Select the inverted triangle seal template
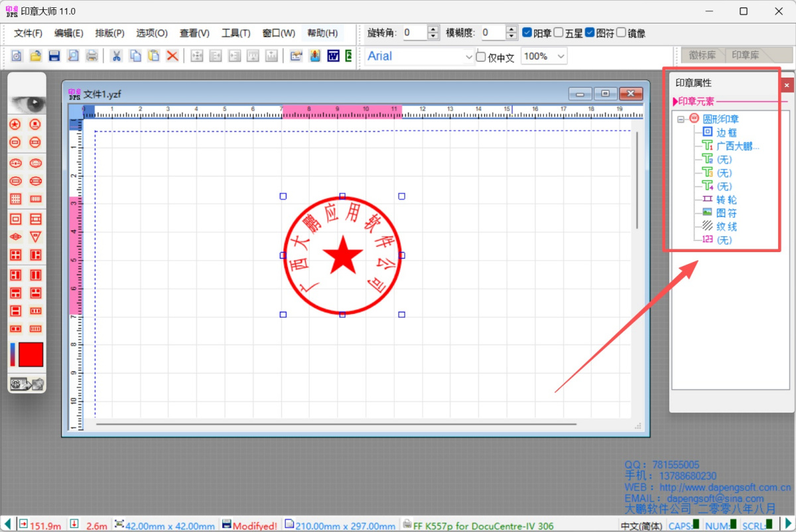796x532 pixels. [36, 237]
